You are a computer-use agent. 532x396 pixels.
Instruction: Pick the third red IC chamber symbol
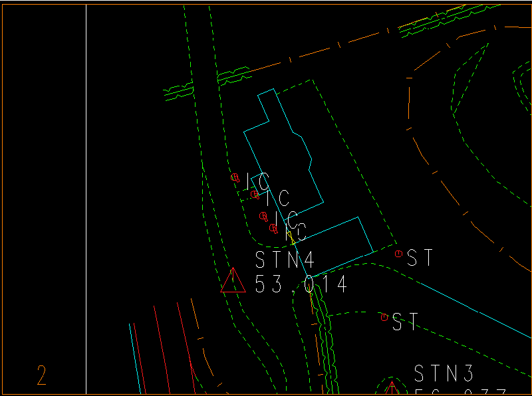pos(263,216)
